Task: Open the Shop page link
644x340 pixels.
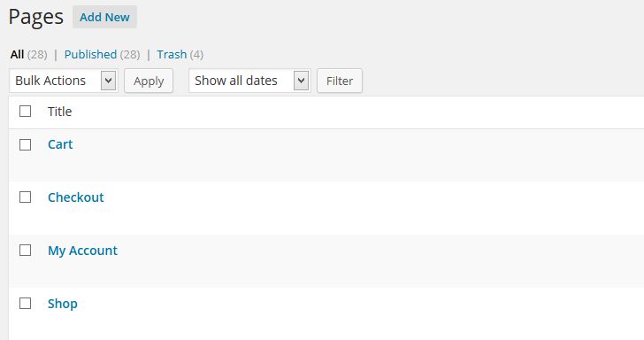Action: pos(63,304)
